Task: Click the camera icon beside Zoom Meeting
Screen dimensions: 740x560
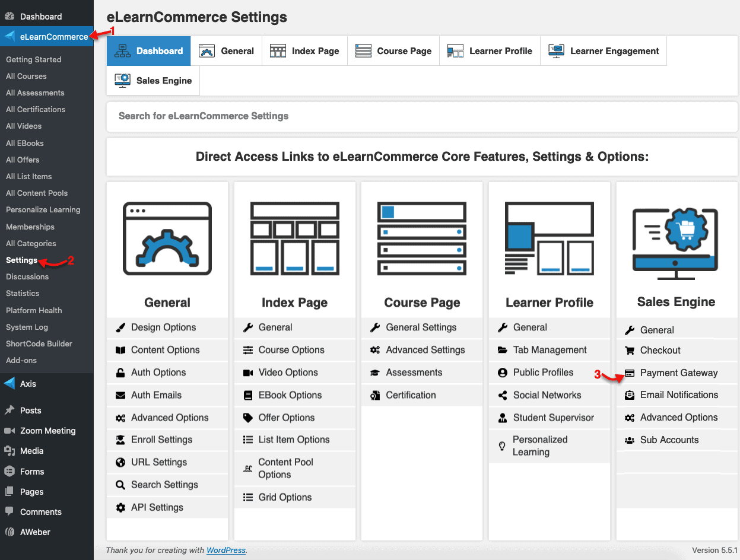Action: coord(9,431)
